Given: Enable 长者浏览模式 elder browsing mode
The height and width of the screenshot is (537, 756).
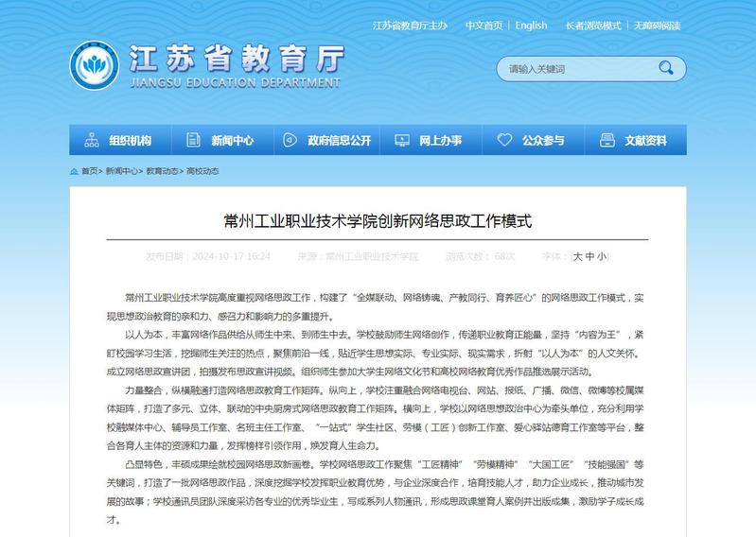Looking at the screenshot, I should pos(593,26).
